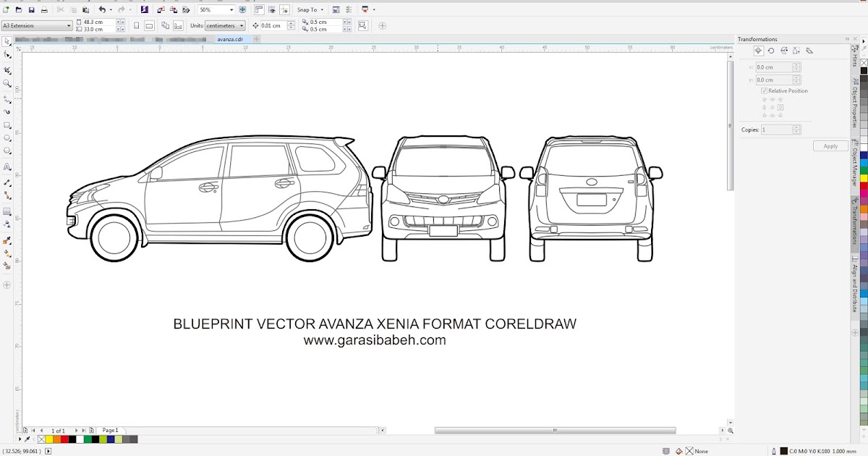Select the Polygon tool
Screen dimensions: 868x456
tap(7, 151)
